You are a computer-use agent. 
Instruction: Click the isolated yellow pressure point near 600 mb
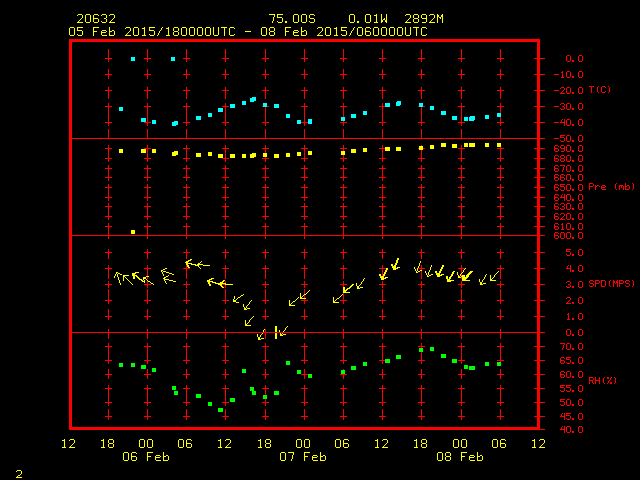tap(133, 232)
